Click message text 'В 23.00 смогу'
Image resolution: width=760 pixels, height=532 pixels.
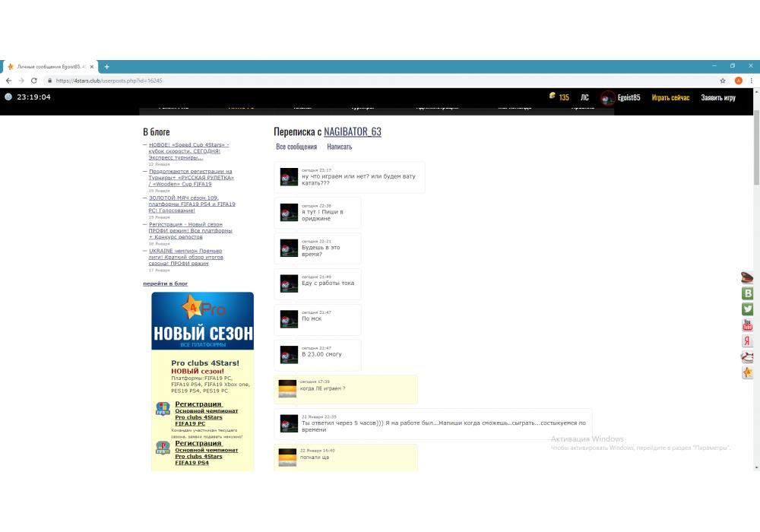pos(321,354)
